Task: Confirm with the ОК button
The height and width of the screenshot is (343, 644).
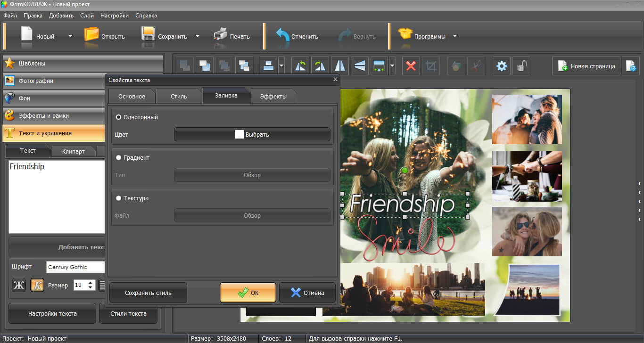Action: coord(248,293)
